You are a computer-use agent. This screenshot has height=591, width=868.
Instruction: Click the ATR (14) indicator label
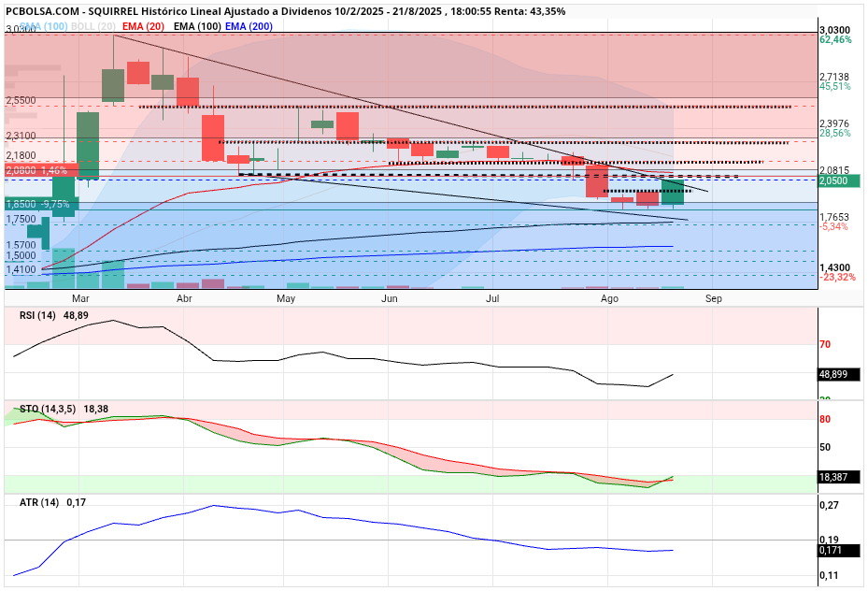click(x=38, y=502)
